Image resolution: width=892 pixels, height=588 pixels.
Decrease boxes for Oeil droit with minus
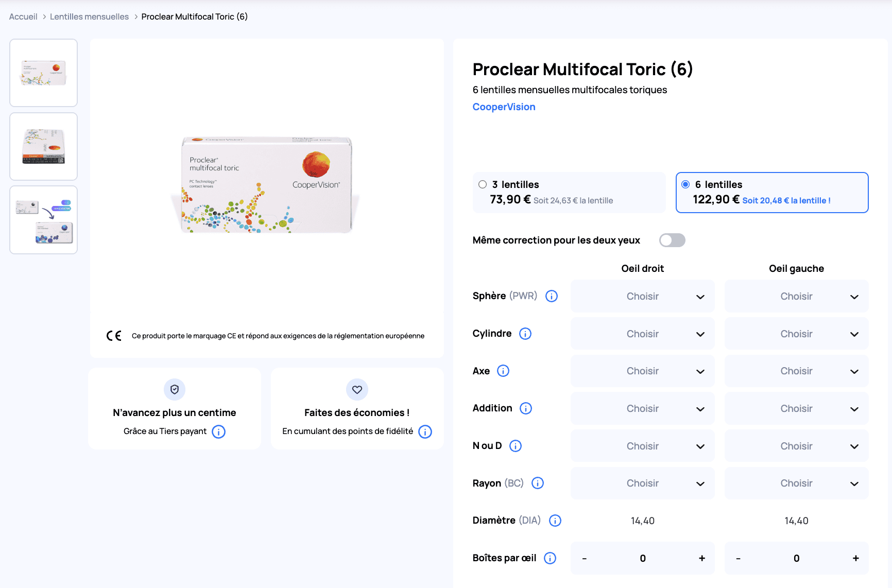coord(585,558)
